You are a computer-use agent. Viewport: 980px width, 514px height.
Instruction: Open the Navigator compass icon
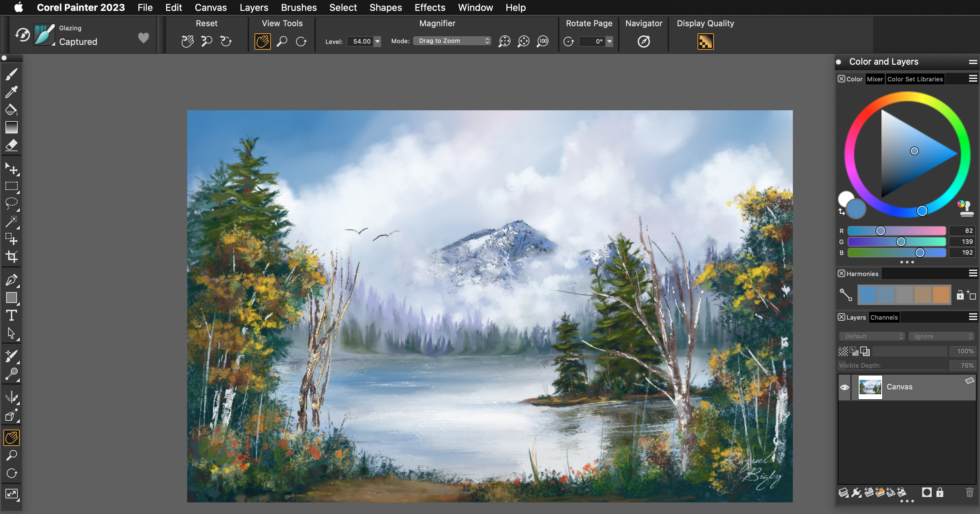coord(643,42)
